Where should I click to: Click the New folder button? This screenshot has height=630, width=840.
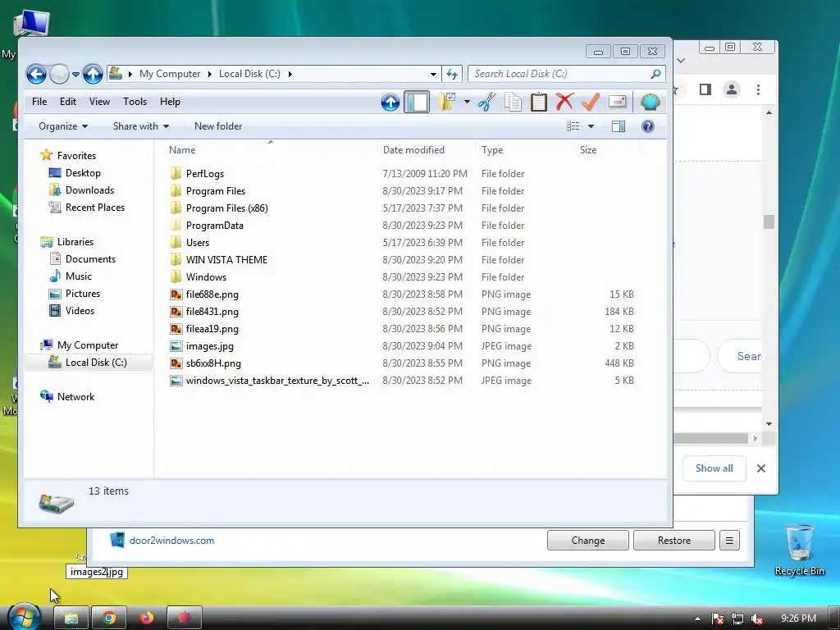coord(218,126)
